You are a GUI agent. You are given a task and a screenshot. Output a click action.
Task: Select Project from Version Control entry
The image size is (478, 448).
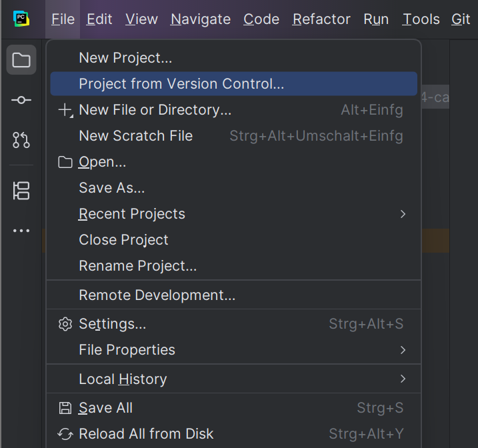pos(233,84)
